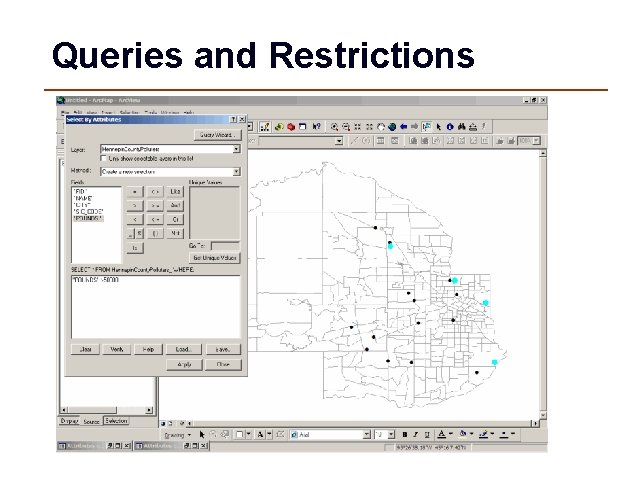Screen dimensions: 640x480
Task: Open the Find binoculars tool
Action: pyautogui.click(x=462, y=127)
